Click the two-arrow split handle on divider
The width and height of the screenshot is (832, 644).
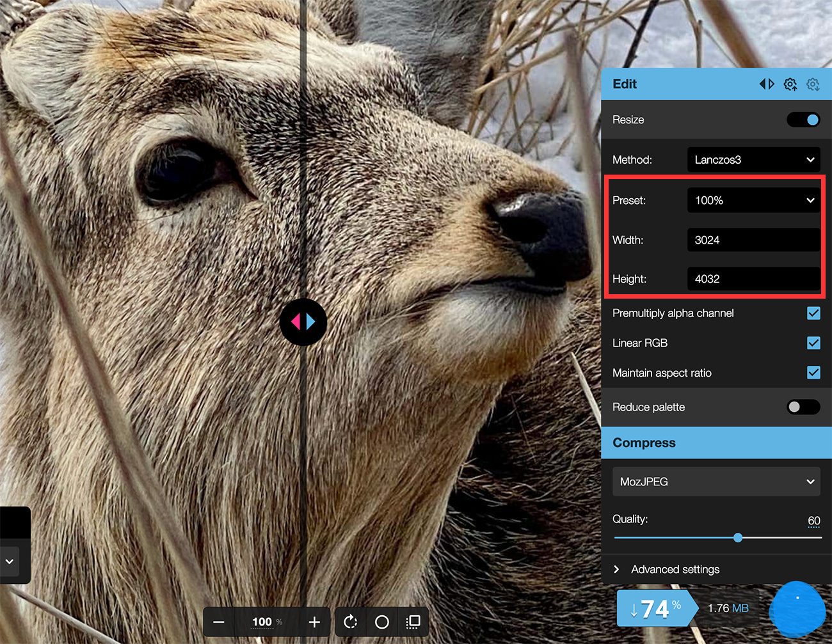[303, 322]
